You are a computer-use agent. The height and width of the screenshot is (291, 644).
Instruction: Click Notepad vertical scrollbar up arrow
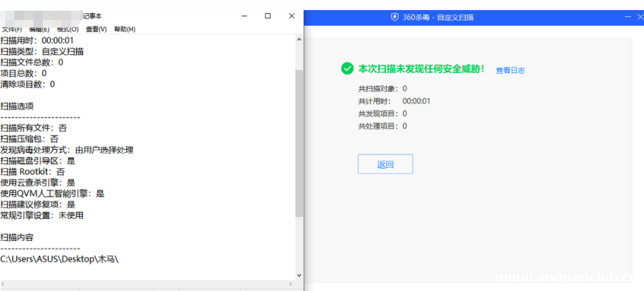click(x=299, y=40)
